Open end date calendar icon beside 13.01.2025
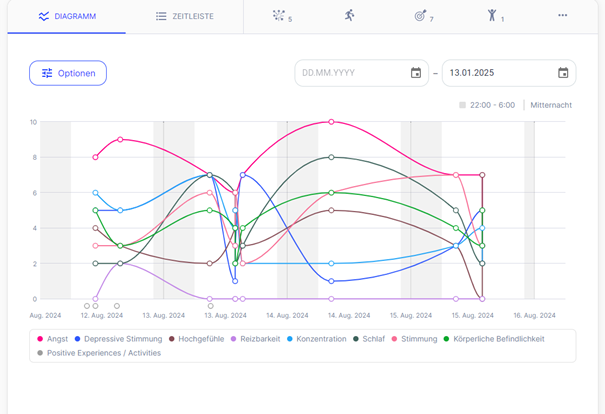Screen dimensions: 605x414 pyautogui.click(x=563, y=73)
